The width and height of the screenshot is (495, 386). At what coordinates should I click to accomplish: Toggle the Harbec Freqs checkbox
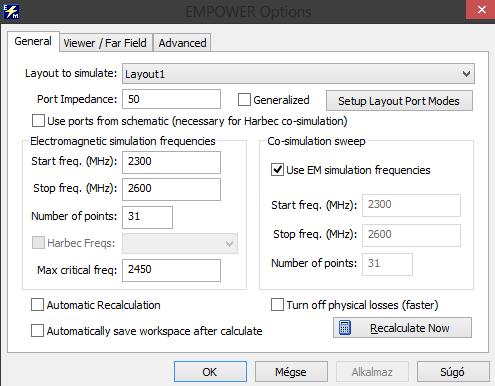(x=38, y=243)
